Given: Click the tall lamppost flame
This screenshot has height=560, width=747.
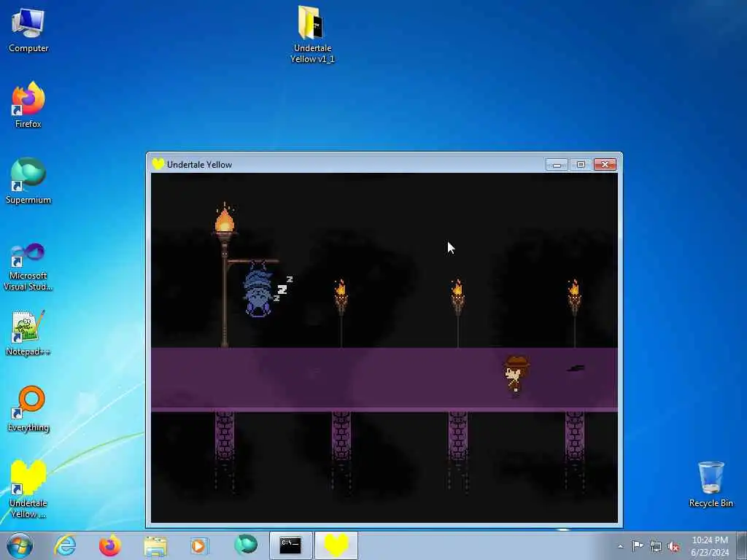Looking at the screenshot, I should click(225, 219).
